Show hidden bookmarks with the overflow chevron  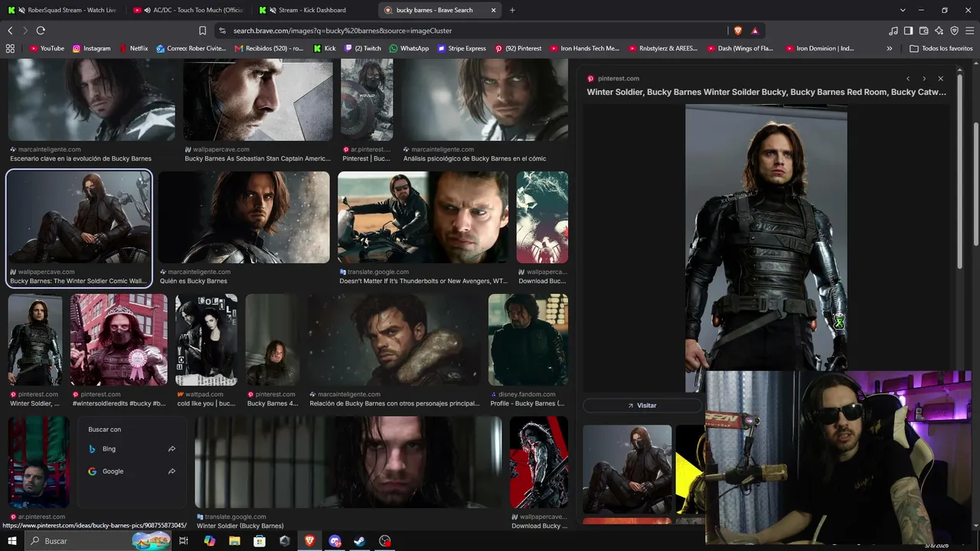889,48
